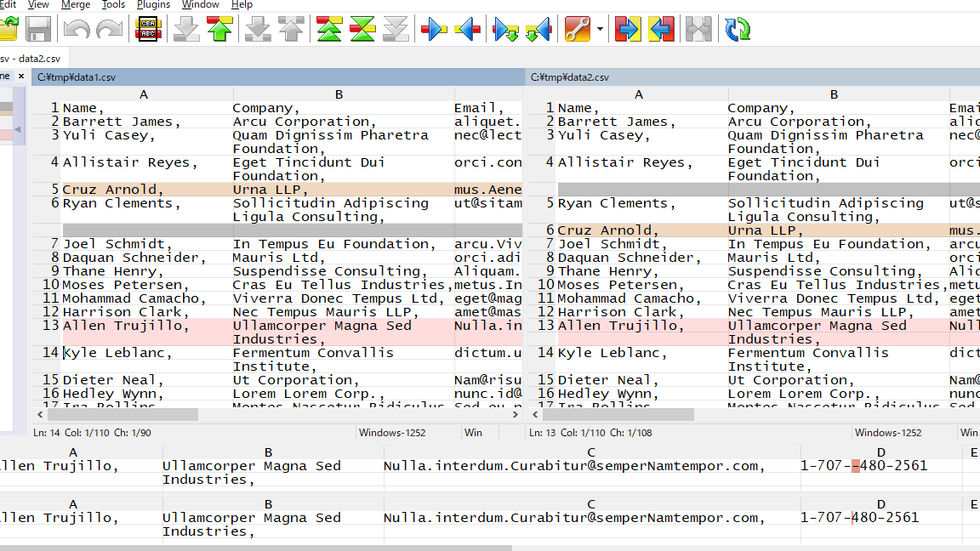The width and height of the screenshot is (980, 551).
Task: Open the Window menu
Action: click(x=200, y=5)
